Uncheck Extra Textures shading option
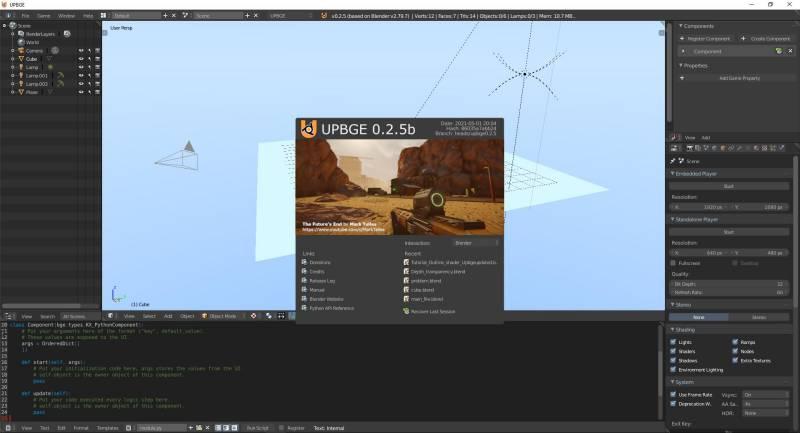Image resolution: width=800 pixels, height=433 pixels. point(735,361)
